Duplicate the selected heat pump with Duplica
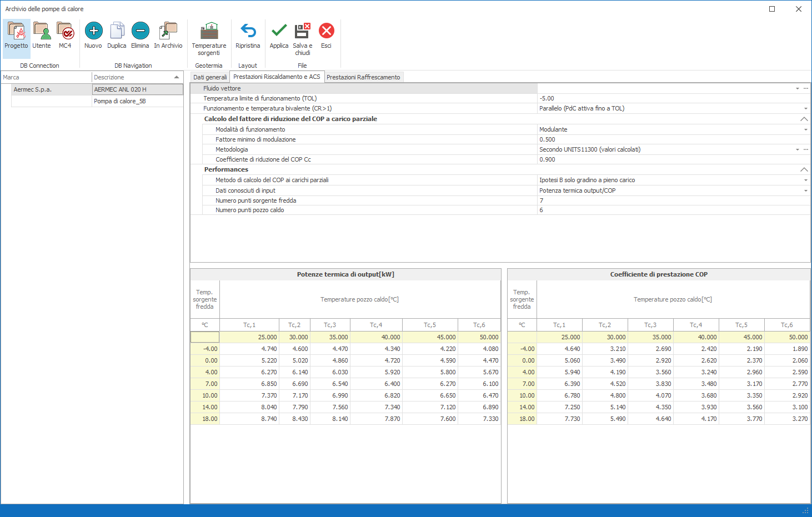Viewport: 812px width, 517px height. [x=117, y=35]
